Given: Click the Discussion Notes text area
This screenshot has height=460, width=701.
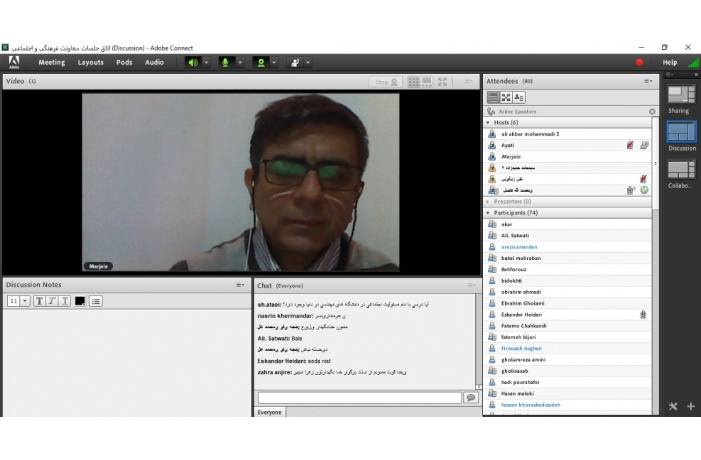Looking at the screenshot, I should click(127, 363).
